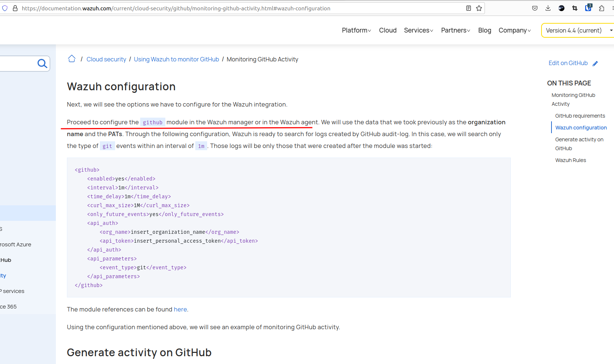Save the page to Pocket
Screen dimensions: 614x364
(x=534, y=8)
